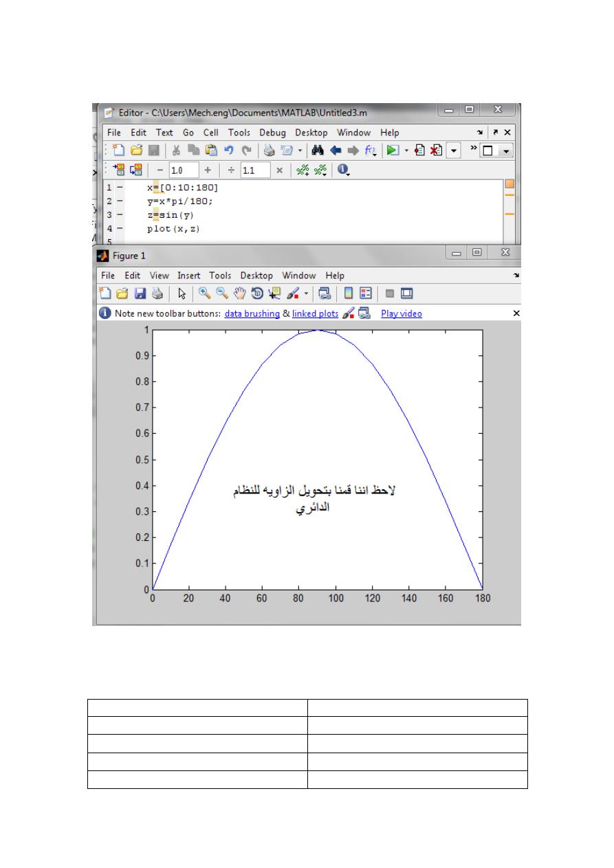
Task: Open stack dropdown in Editor toolbar
Action: coord(453,150)
